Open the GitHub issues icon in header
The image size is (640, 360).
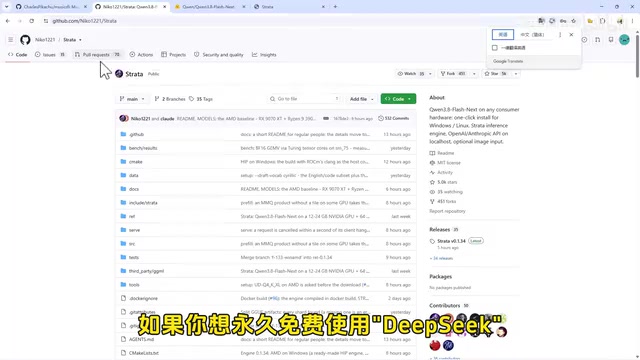coord(584,40)
